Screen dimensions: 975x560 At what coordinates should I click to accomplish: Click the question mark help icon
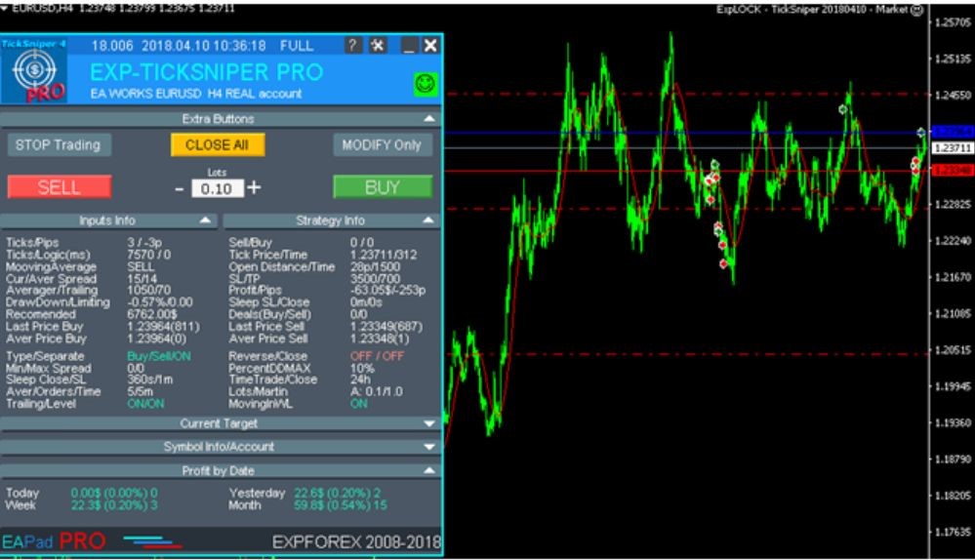click(352, 45)
